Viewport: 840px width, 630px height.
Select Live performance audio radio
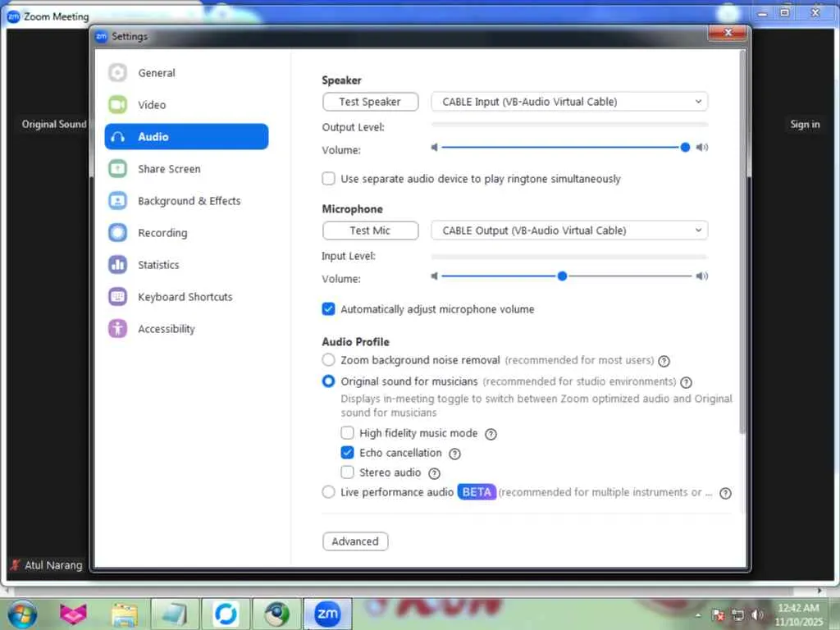pos(328,492)
